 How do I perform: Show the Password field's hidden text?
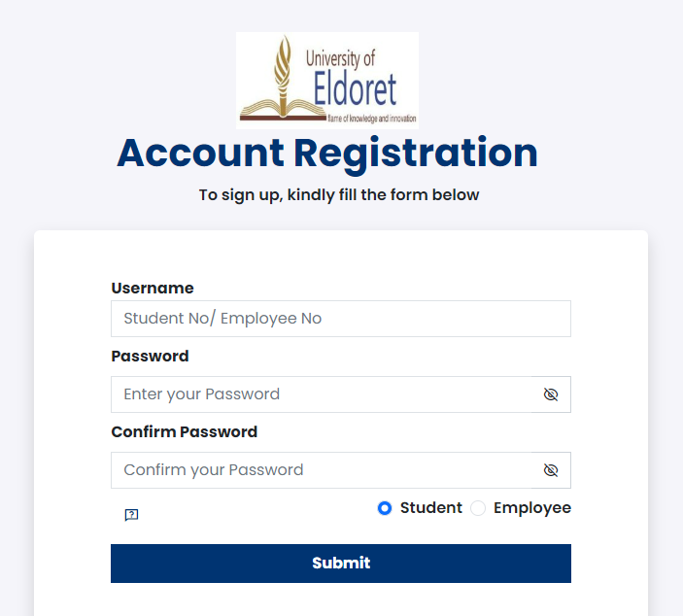point(551,394)
